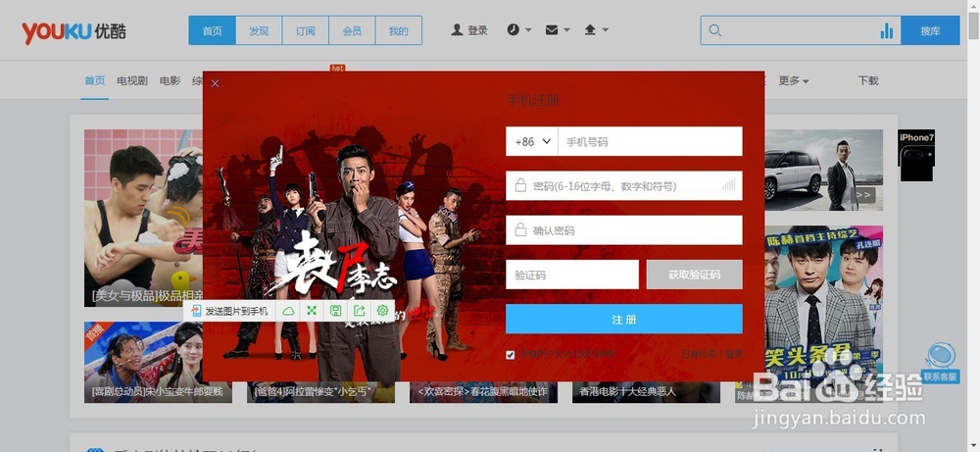Select 首页 in the channel bar

point(95,80)
